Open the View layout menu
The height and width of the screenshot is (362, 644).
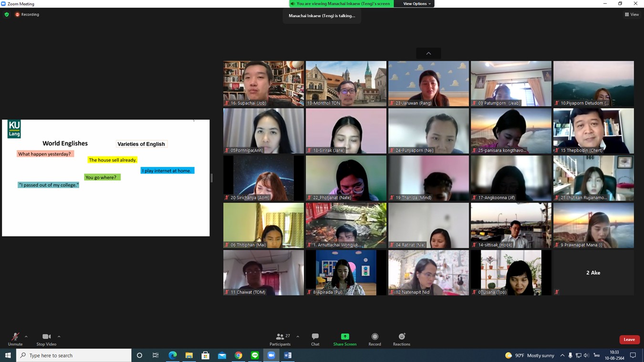pyautogui.click(x=632, y=15)
